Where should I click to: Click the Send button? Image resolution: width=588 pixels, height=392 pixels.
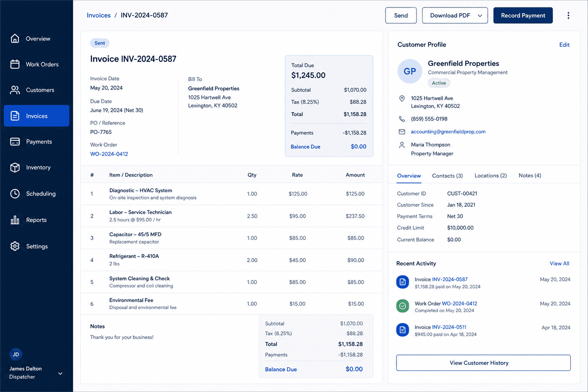pos(401,16)
